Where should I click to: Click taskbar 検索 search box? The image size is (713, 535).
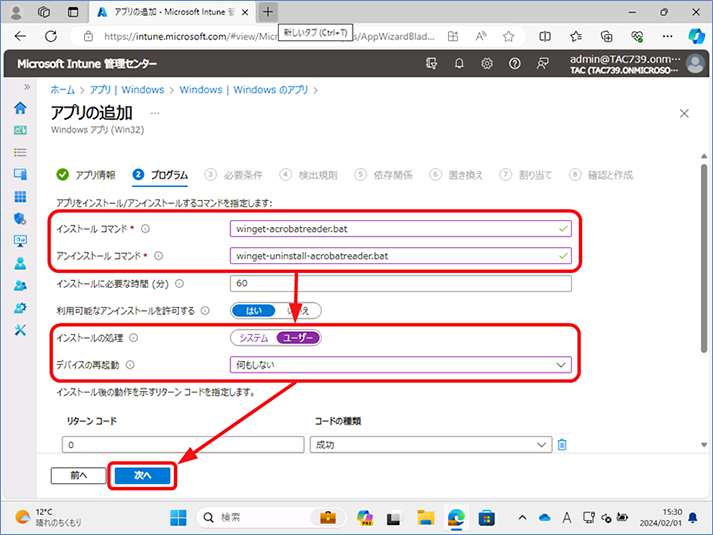pos(272,518)
